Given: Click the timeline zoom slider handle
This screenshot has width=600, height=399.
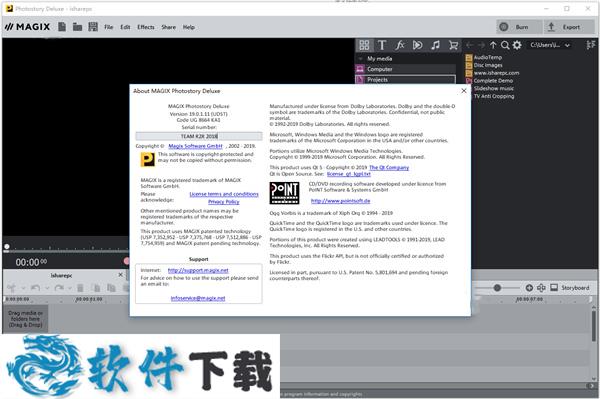Looking at the screenshot, I should click(497, 288).
